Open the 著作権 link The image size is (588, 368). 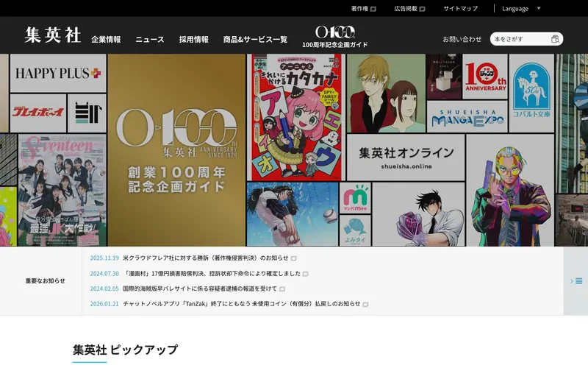[x=359, y=8]
